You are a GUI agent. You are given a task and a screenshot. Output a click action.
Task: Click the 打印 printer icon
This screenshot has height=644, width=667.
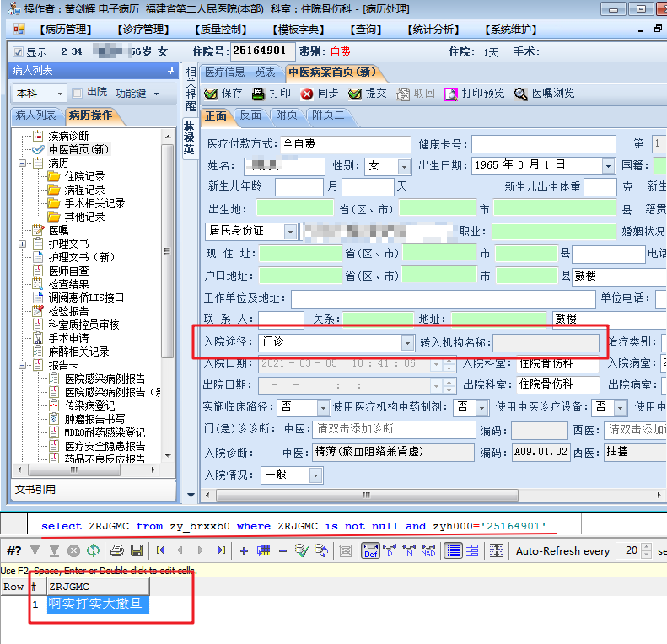tap(258, 94)
